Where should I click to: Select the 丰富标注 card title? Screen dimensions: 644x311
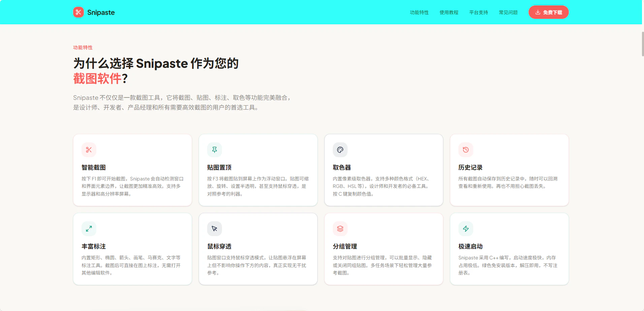point(94,247)
